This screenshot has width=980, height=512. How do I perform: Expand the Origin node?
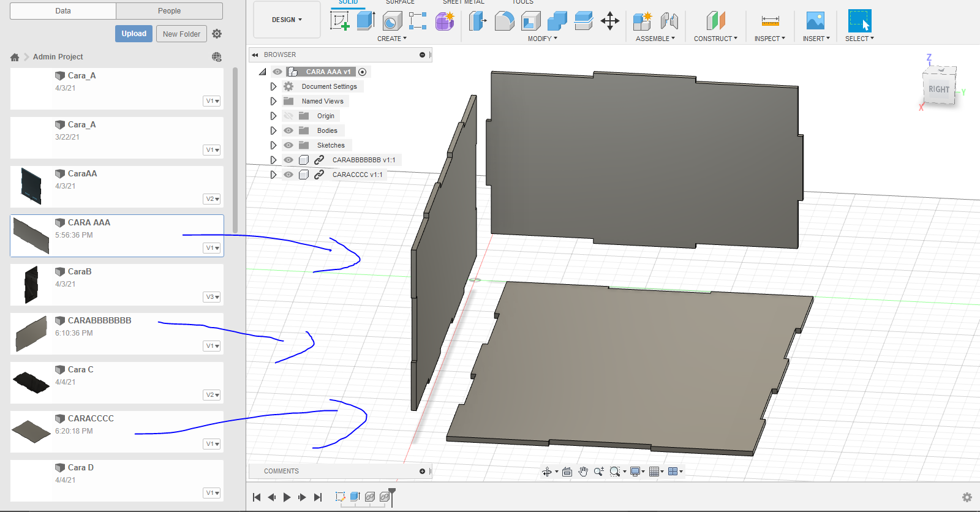[x=273, y=116]
